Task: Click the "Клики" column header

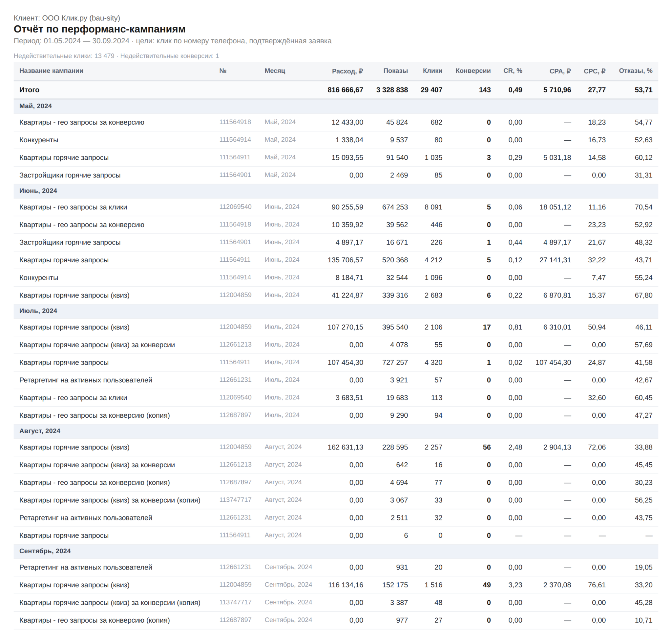Action: [432, 70]
